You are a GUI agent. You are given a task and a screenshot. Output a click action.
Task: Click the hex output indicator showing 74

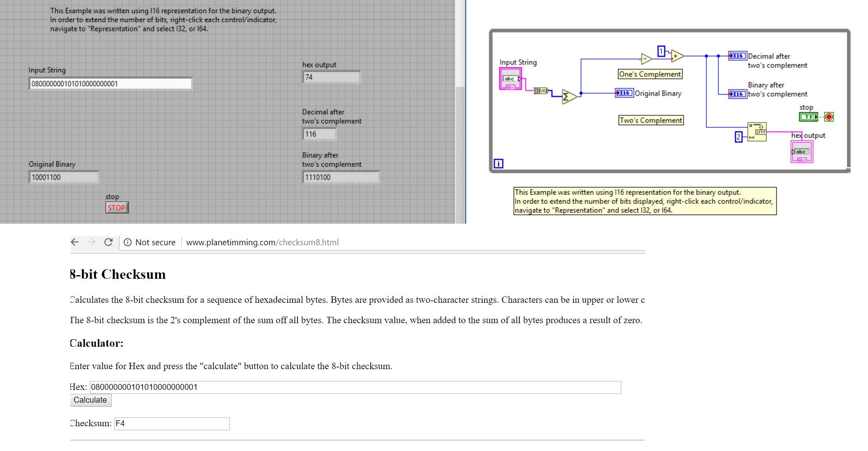pyautogui.click(x=331, y=77)
